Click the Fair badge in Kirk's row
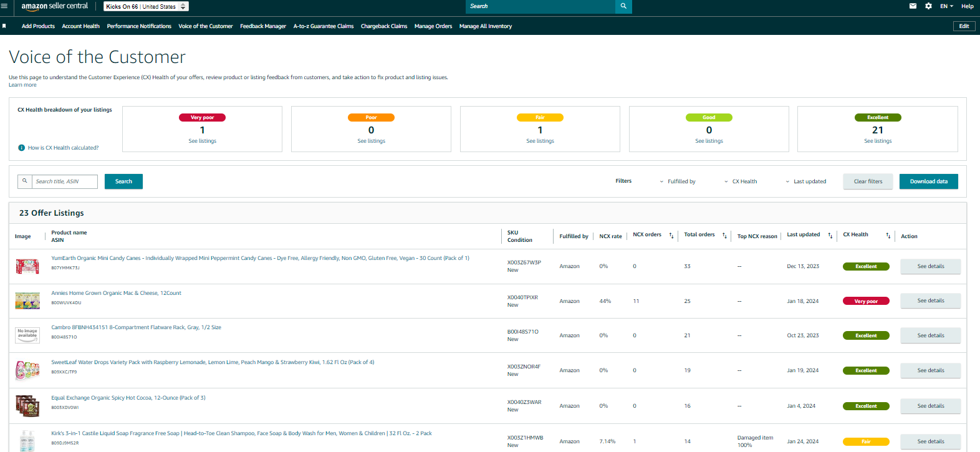Screen dimensions: 980x452 click(866, 441)
